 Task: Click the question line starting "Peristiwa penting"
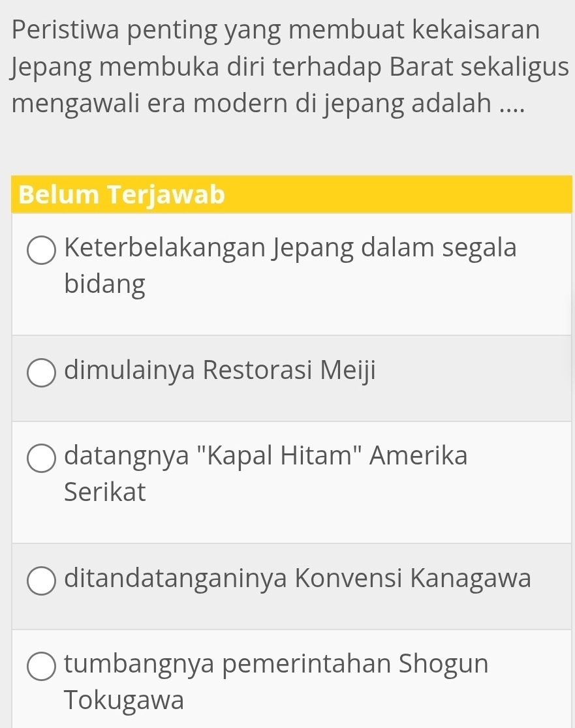pos(276,30)
